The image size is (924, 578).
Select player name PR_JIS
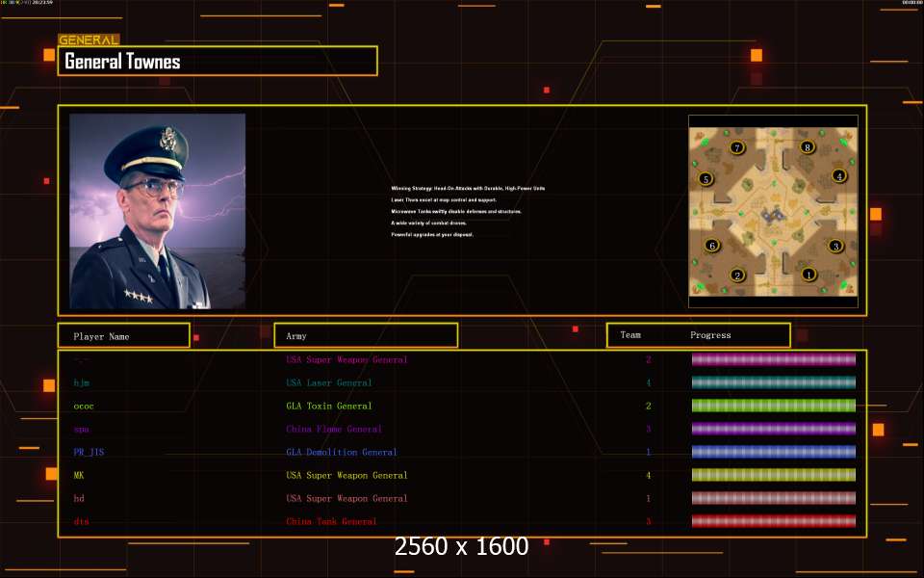[89, 453]
